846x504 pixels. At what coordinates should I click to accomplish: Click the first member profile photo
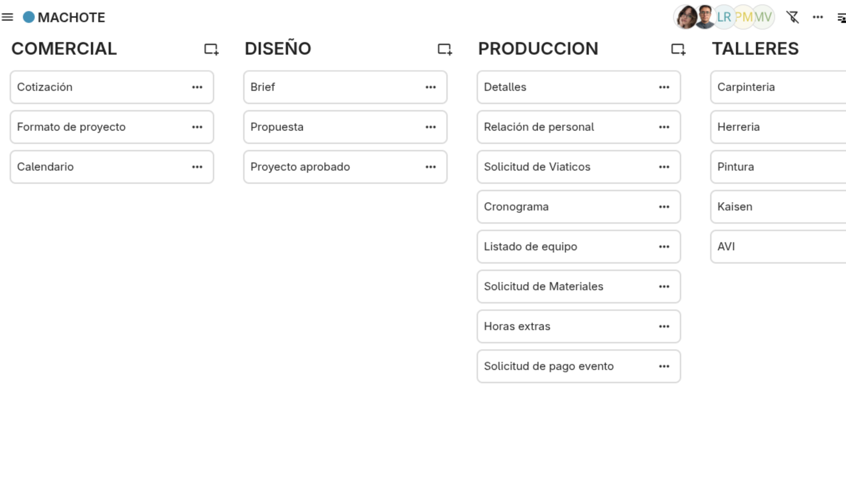685,17
